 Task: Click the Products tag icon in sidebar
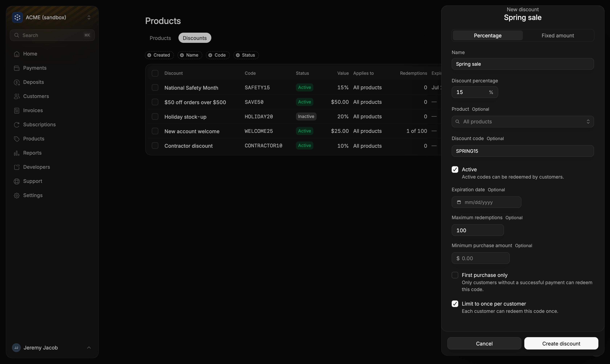[x=17, y=139]
